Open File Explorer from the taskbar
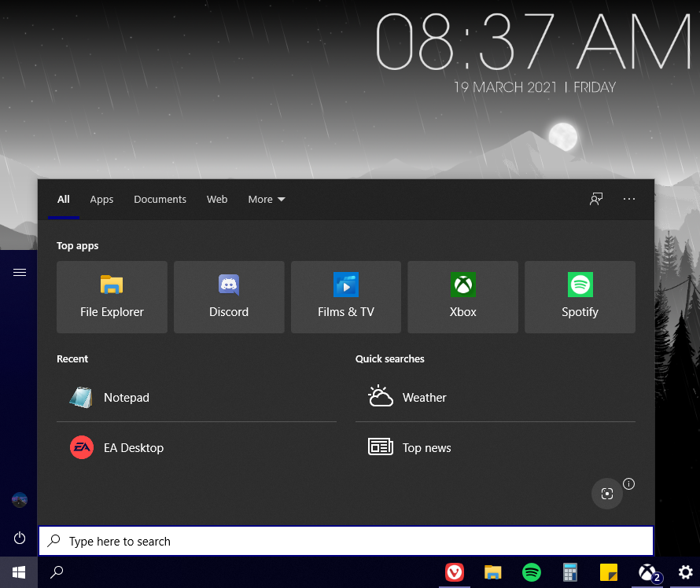 coord(493,572)
